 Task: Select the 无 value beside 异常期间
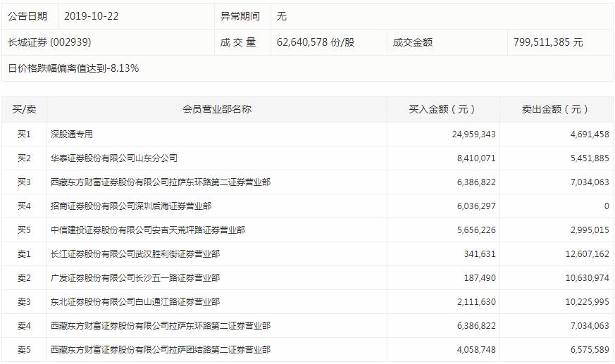click(281, 16)
